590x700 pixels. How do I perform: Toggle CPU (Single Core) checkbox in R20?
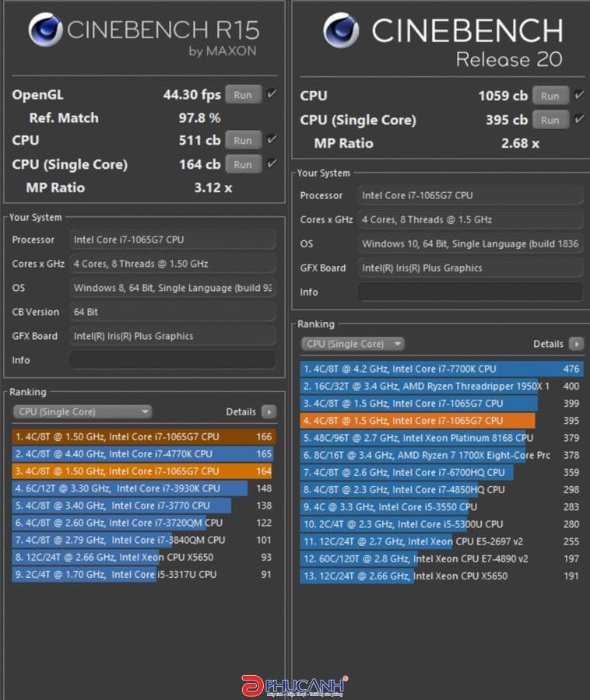579,119
